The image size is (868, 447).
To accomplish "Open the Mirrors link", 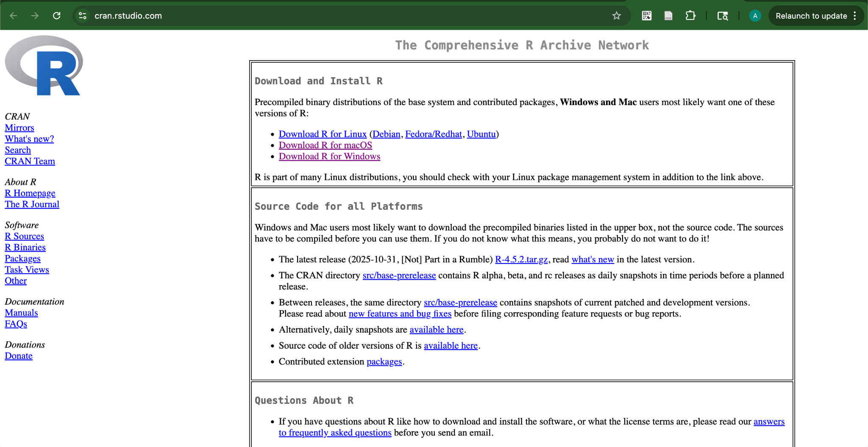I will click(x=19, y=128).
